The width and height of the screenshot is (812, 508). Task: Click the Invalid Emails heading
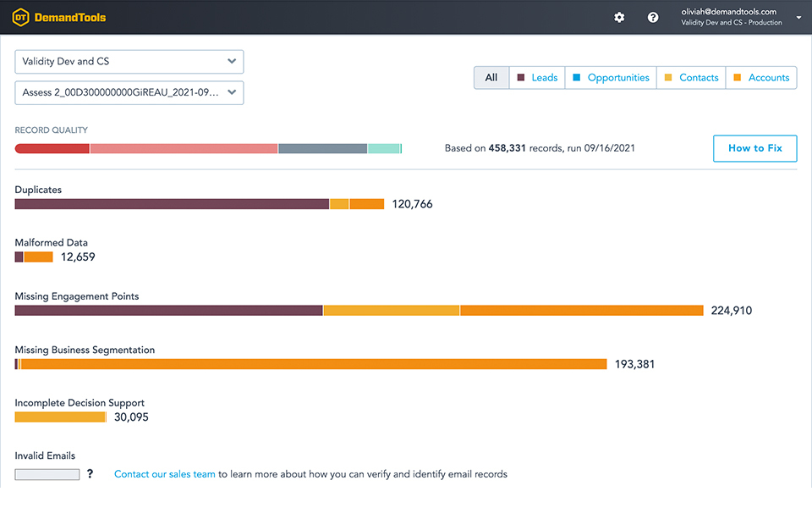(45, 456)
